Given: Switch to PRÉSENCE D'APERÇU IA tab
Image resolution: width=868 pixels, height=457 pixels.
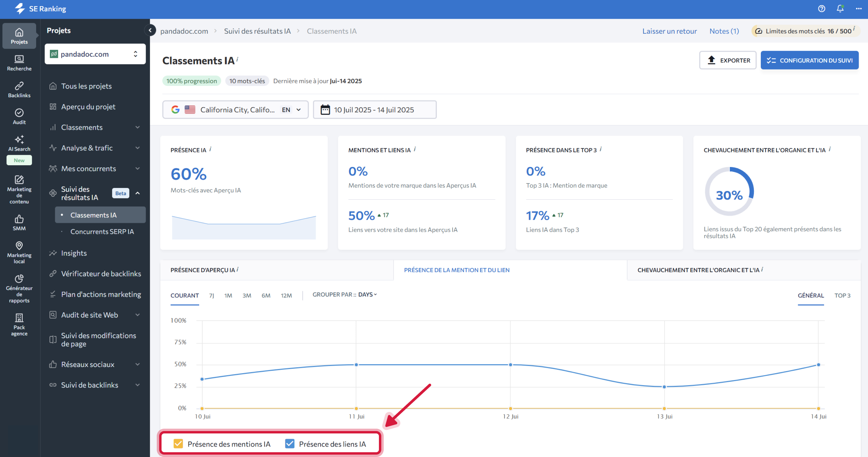Looking at the screenshot, I should click(276, 270).
